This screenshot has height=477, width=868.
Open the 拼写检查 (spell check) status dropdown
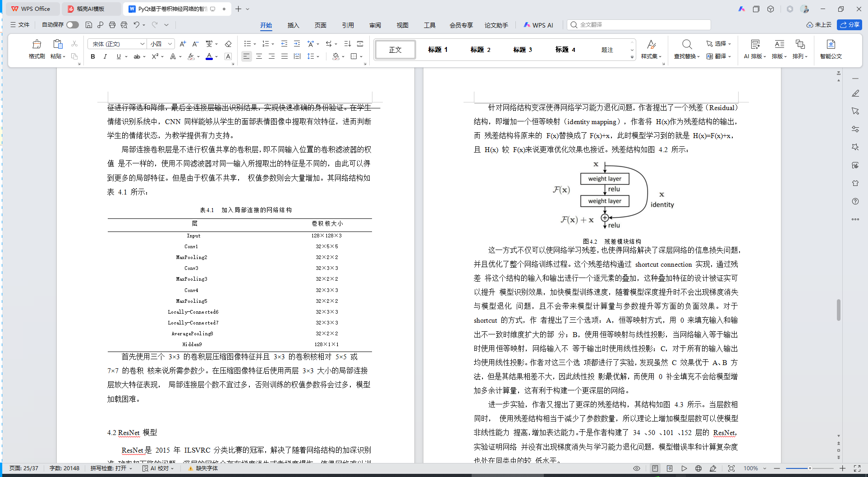[x=111, y=468]
